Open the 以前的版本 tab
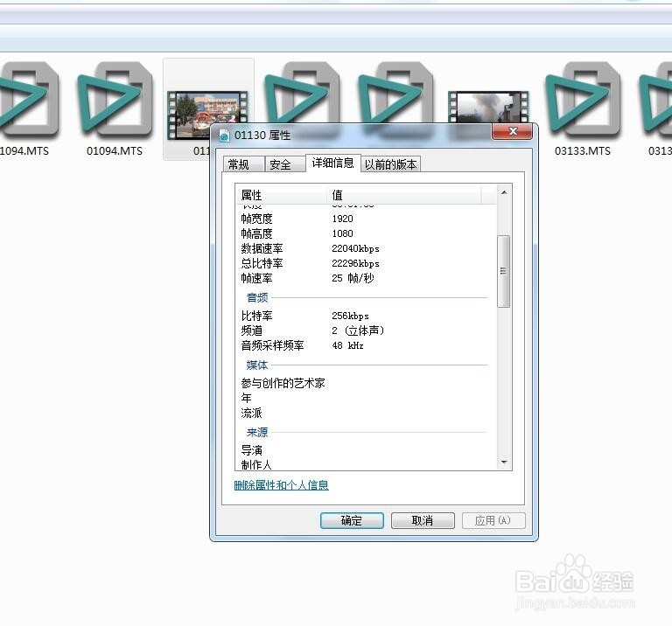This screenshot has height=626, width=672. pos(390,164)
